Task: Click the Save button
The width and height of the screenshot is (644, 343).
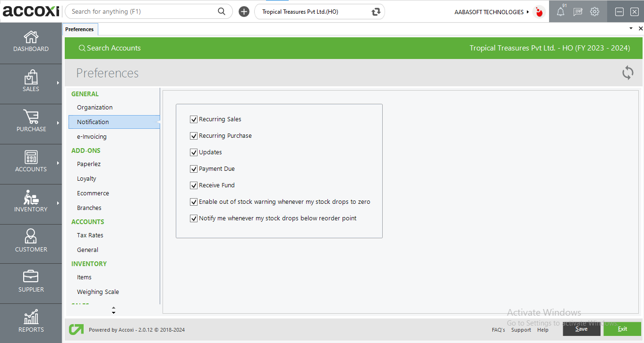Action: click(581, 329)
